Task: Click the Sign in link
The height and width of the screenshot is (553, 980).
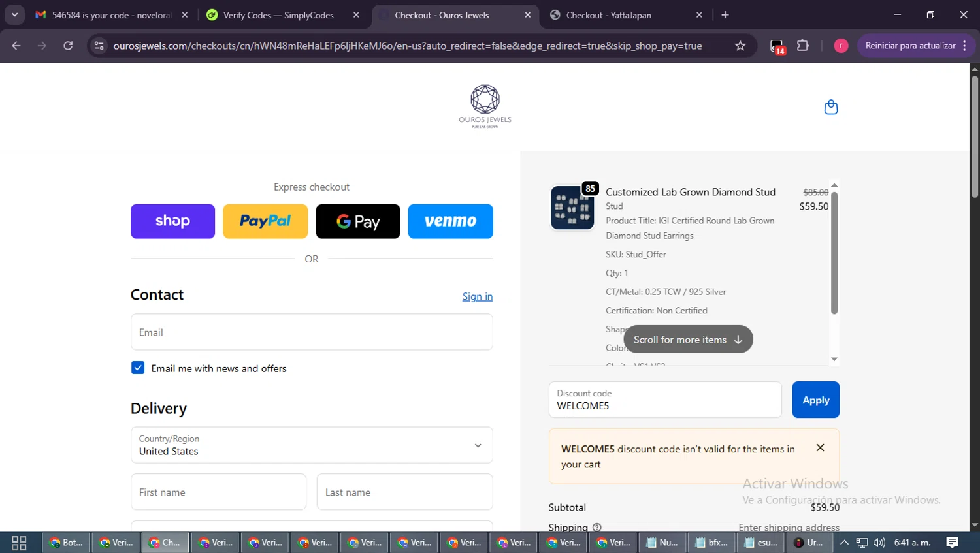Action: [x=478, y=296]
